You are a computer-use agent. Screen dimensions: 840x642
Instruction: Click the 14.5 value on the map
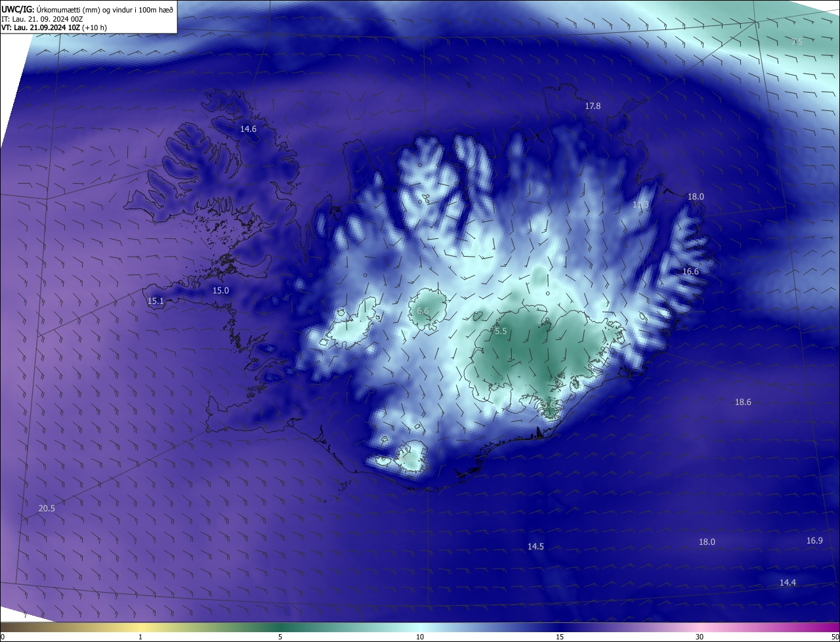[535, 547]
